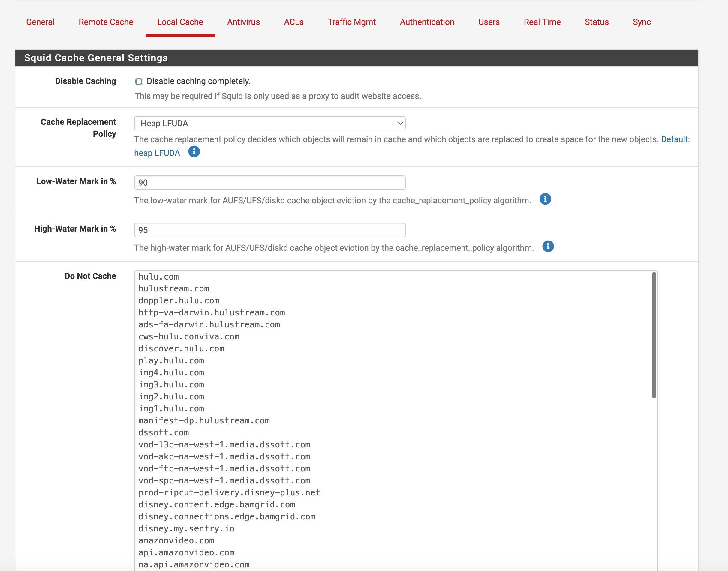
Task: Click doppler.hulu.com entry
Action: 179,301
